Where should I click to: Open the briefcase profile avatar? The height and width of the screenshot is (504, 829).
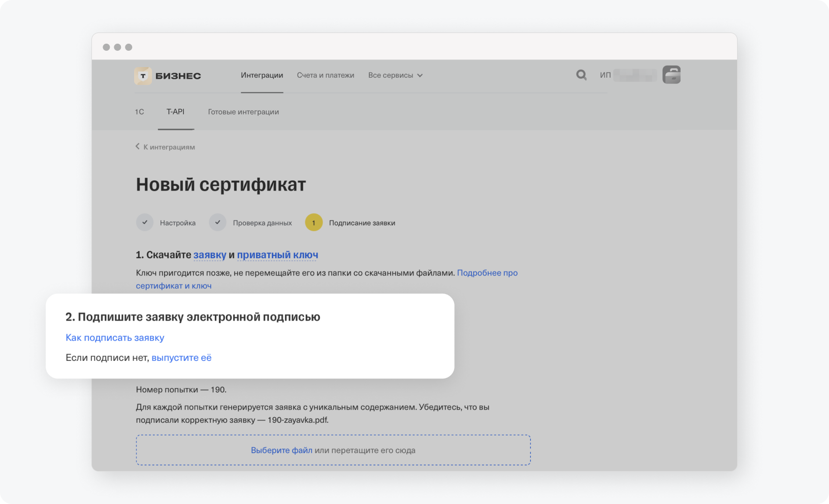pyautogui.click(x=672, y=75)
